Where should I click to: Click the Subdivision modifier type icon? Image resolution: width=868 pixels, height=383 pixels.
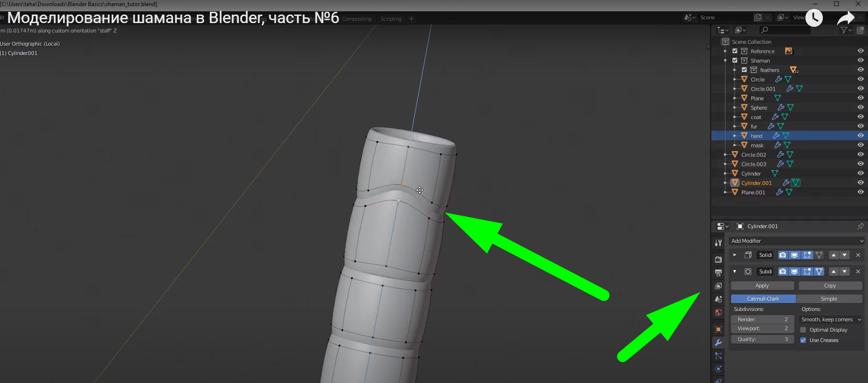[x=748, y=271]
